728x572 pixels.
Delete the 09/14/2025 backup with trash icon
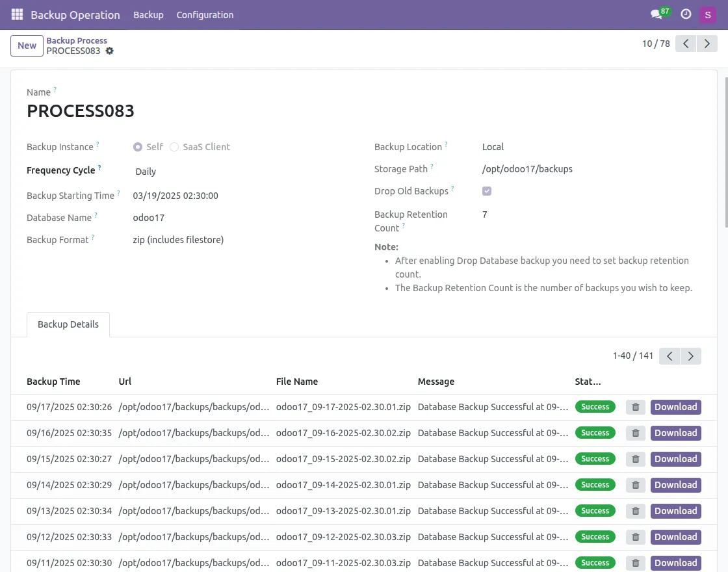click(x=635, y=485)
